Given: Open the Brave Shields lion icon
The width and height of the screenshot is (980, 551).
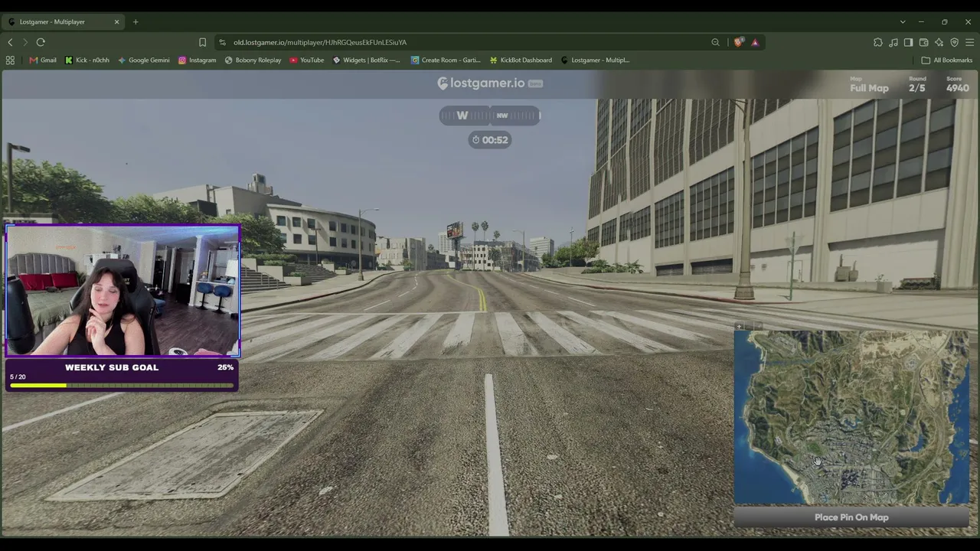Looking at the screenshot, I should coord(738,42).
